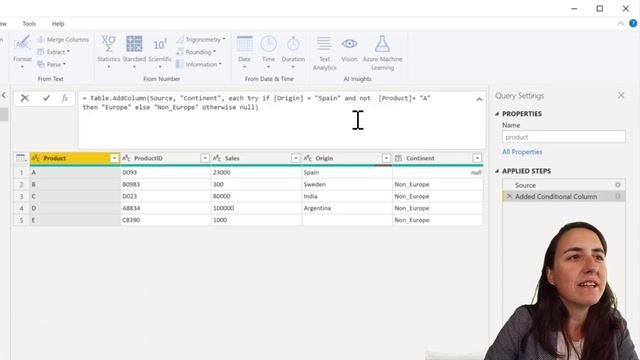The image size is (640, 360).
Task: Open the Tools ribbon tab
Action: tap(29, 24)
